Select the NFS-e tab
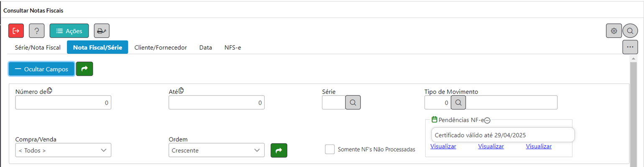 (x=233, y=48)
